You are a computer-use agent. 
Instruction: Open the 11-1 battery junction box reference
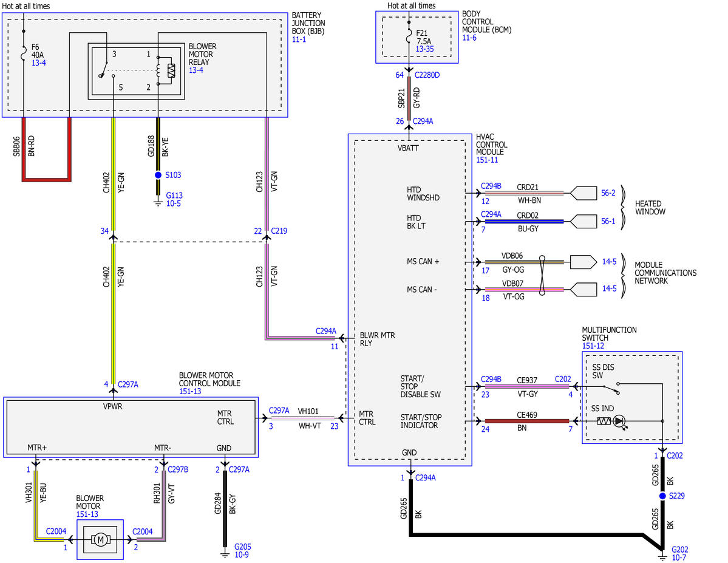(x=299, y=39)
